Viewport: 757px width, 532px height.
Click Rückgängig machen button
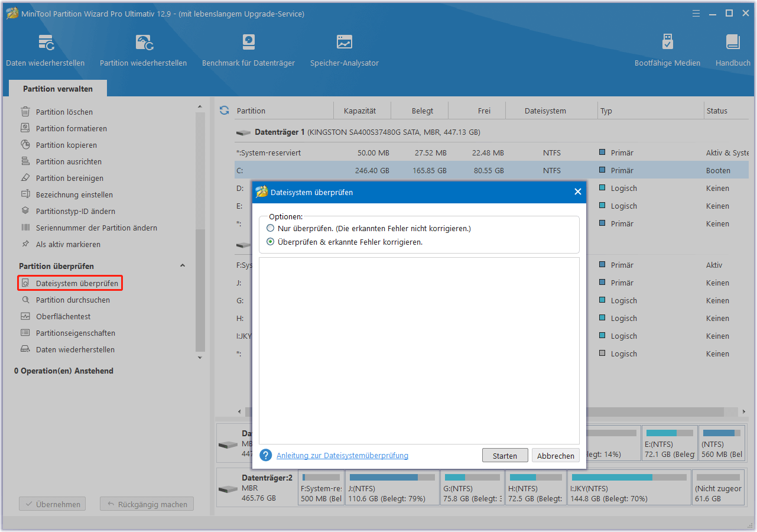pos(147,504)
